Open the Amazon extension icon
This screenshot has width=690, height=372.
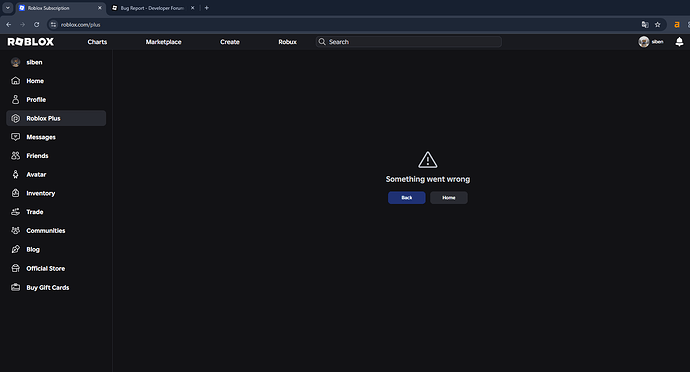[x=677, y=25]
